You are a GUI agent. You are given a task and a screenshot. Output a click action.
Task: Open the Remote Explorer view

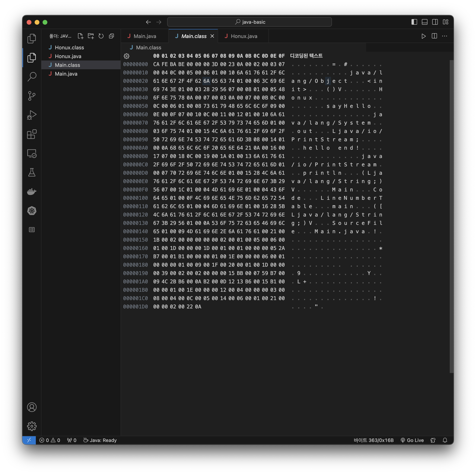click(32, 153)
